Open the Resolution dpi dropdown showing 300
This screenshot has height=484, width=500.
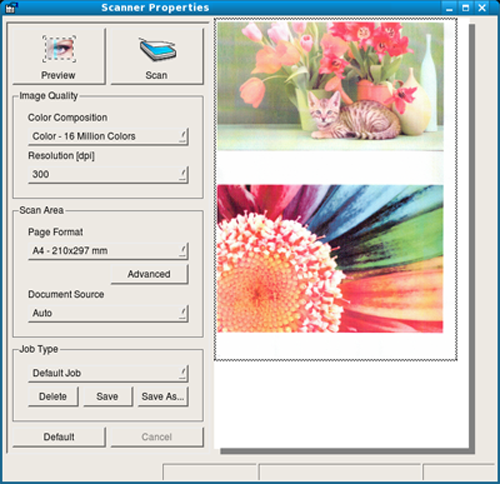click(x=108, y=174)
